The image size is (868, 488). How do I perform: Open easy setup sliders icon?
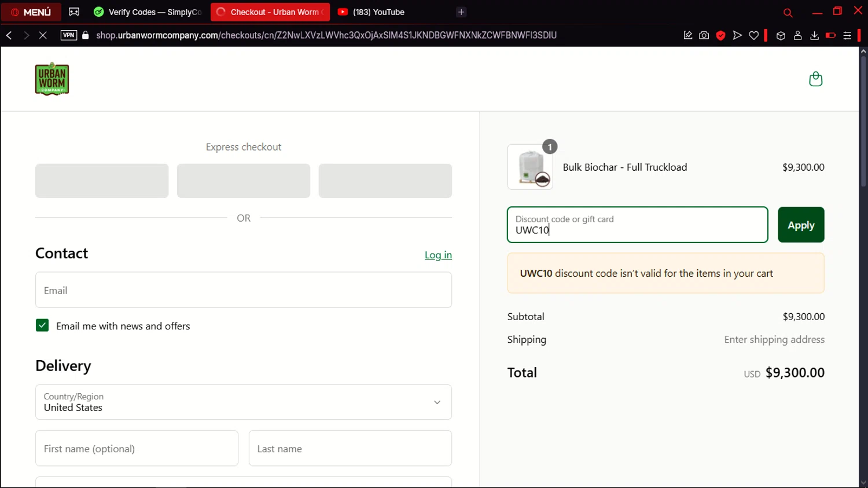847,35
